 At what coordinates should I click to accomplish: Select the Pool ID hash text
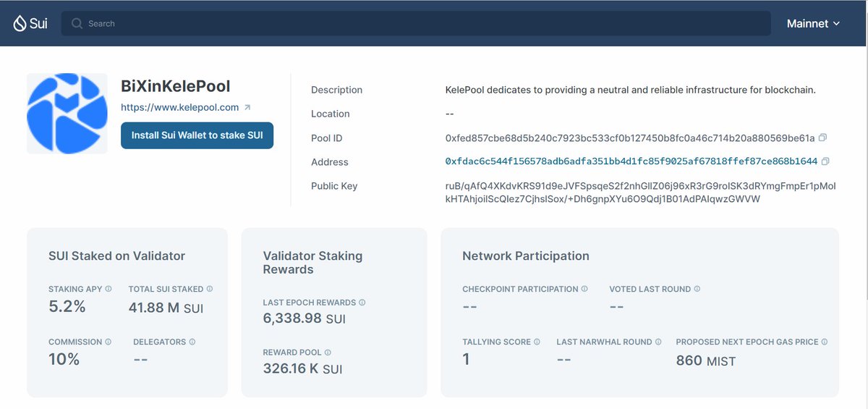pyautogui.click(x=630, y=138)
